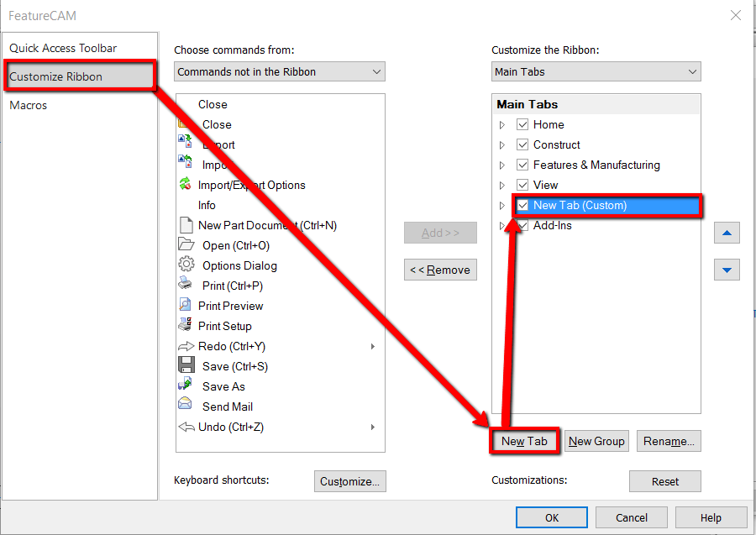The image size is (756, 535).
Task: Select the Undo command icon
Action: tap(186, 427)
